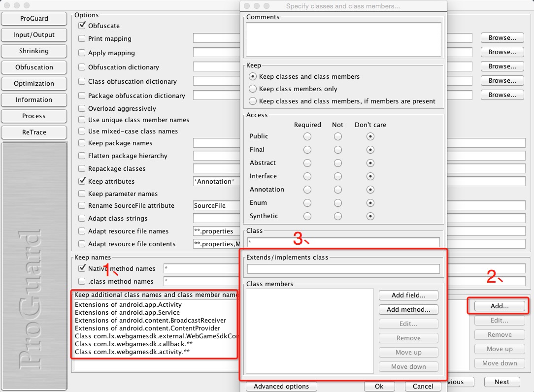The width and height of the screenshot is (534, 392).
Task: Click the Extends/implements class field
Action: point(343,269)
